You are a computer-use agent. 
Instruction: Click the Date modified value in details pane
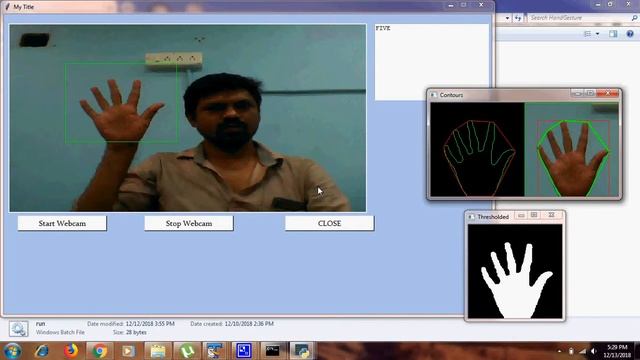tap(150, 324)
